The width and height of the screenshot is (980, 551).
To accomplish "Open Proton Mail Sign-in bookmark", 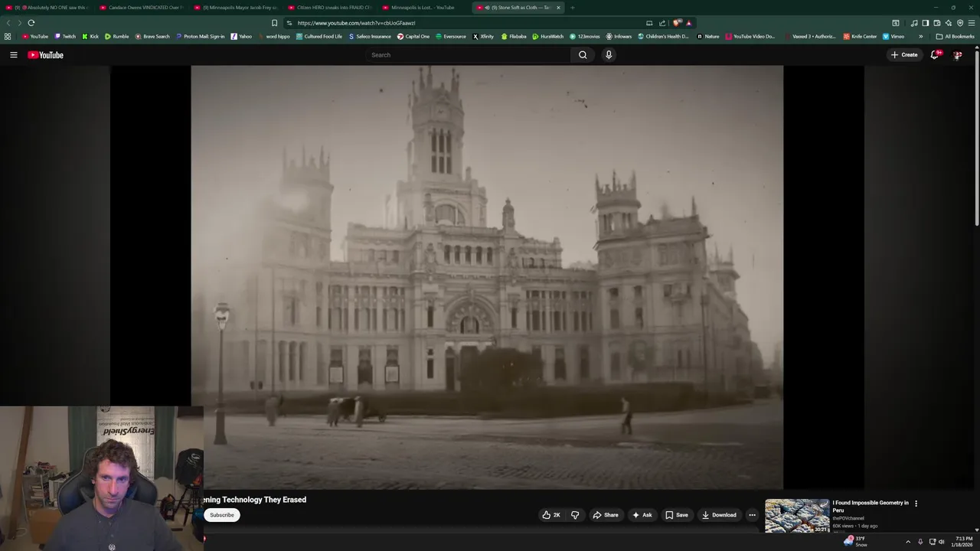I will (200, 36).
